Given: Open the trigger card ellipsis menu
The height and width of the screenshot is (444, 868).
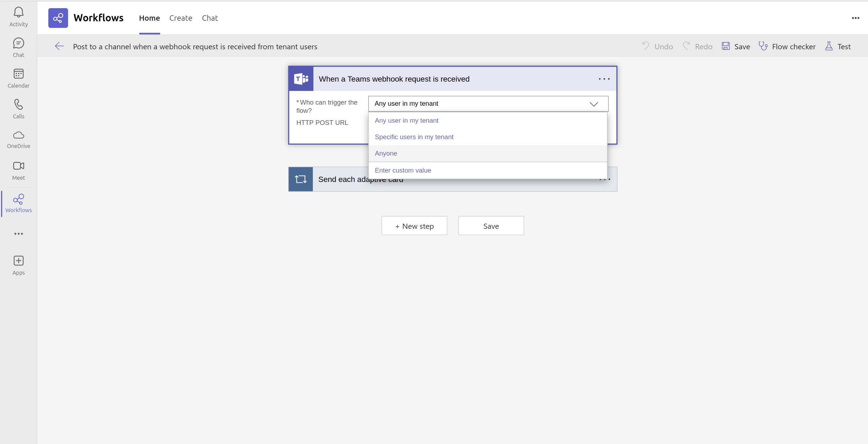Looking at the screenshot, I should (604, 79).
